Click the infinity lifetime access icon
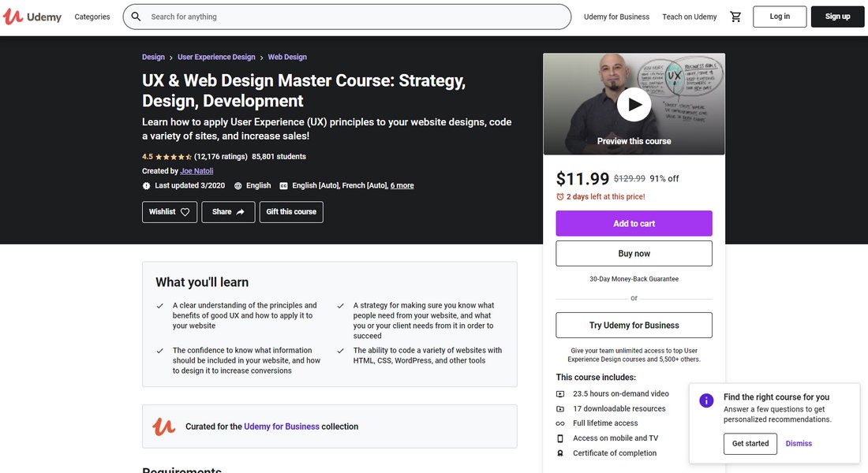 pos(560,424)
